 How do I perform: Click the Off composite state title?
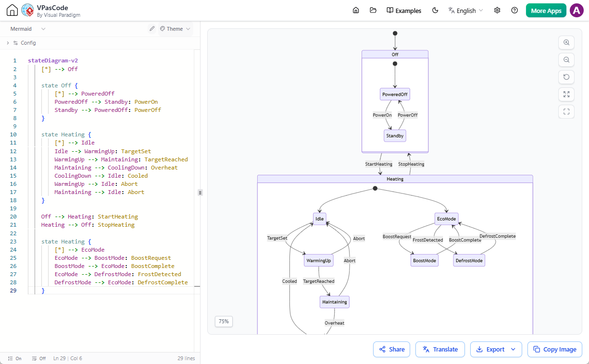click(395, 54)
